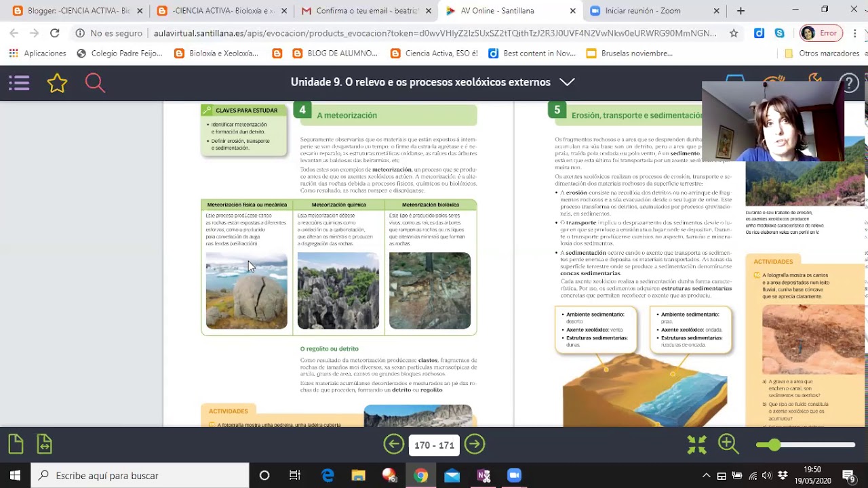
Task: Open Ciencia Activa, ESO é! bookmark
Action: point(434,54)
